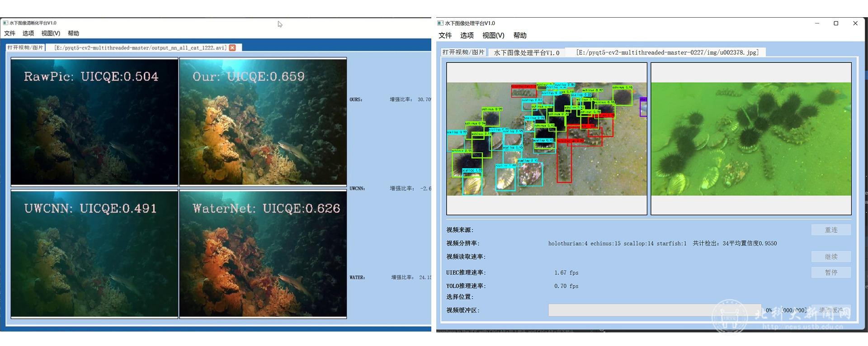Select the u002378.jpg file tab

tap(667, 52)
